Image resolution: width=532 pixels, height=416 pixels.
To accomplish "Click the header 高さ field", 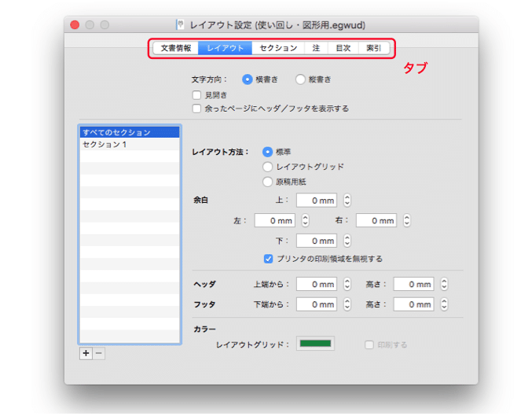I will 413,284.
